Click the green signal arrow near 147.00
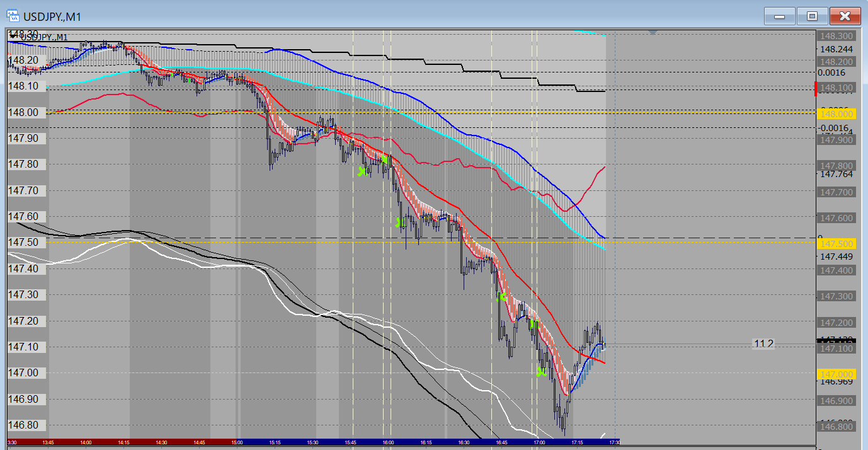The width and height of the screenshot is (868, 450). pyautogui.click(x=540, y=372)
